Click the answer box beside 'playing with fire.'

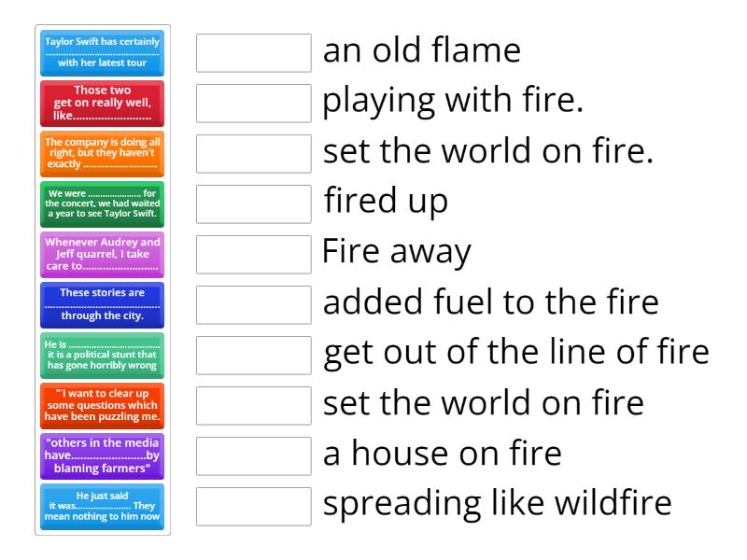(254, 104)
